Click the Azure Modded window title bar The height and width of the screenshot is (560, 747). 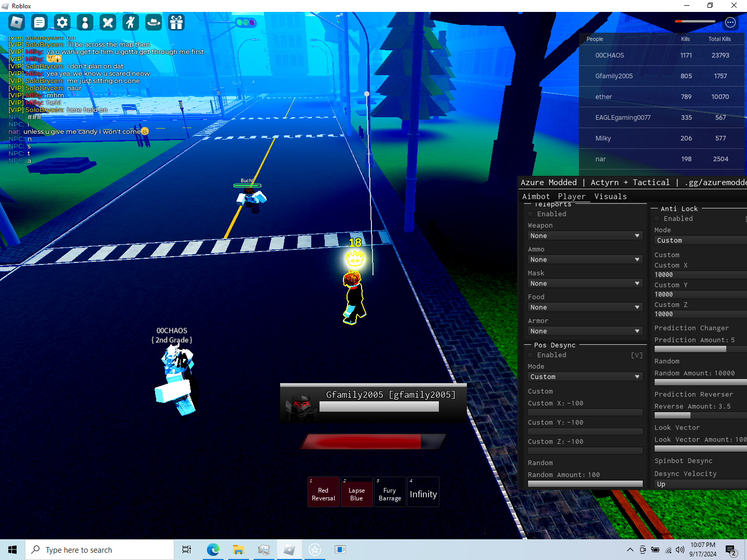tap(633, 183)
